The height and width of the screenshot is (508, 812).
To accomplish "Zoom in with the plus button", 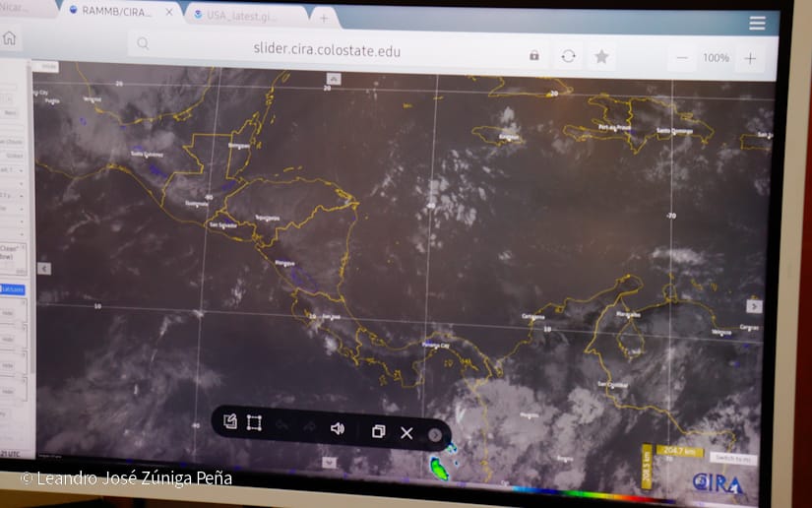I will (x=750, y=58).
